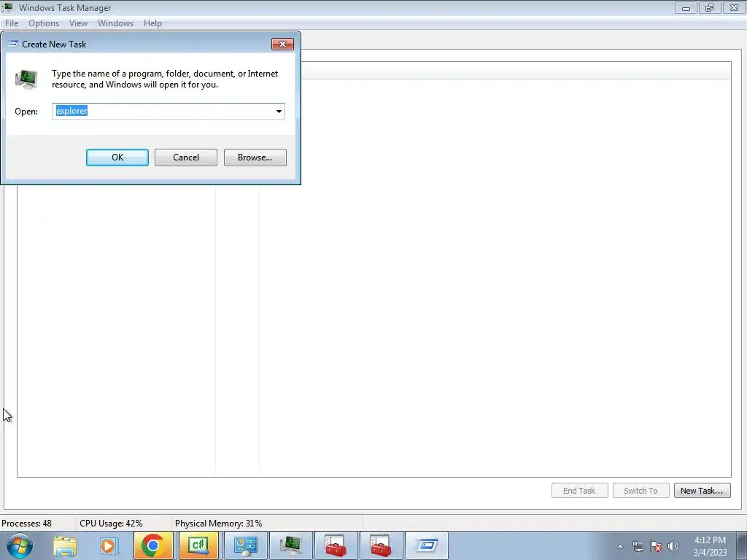Image resolution: width=747 pixels, height=560 pixels.
Task: Open the clock showing 4:12 PM
Action: (x=710, y=546)
